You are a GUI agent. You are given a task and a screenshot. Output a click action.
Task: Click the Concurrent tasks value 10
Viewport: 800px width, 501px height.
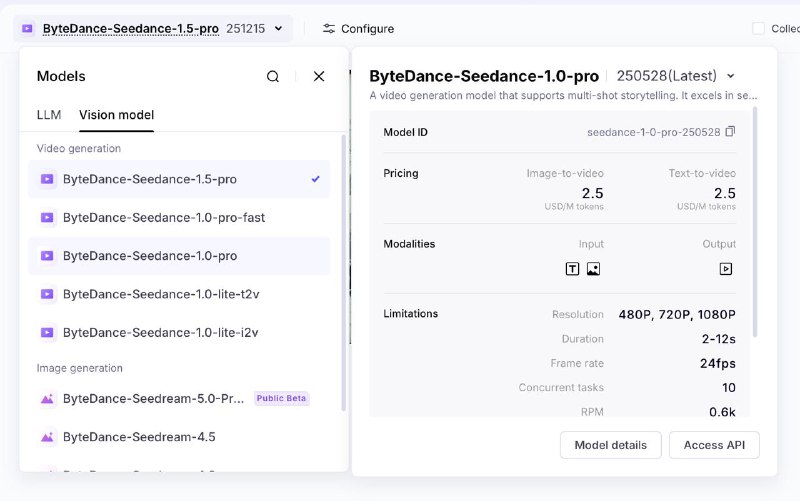729,388
